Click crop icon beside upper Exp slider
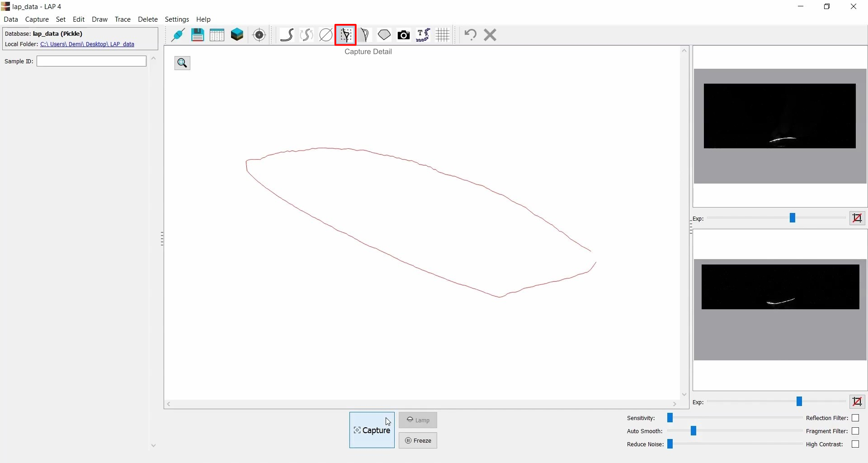This screenshot has width=868, height=463. tap(858, 218)
